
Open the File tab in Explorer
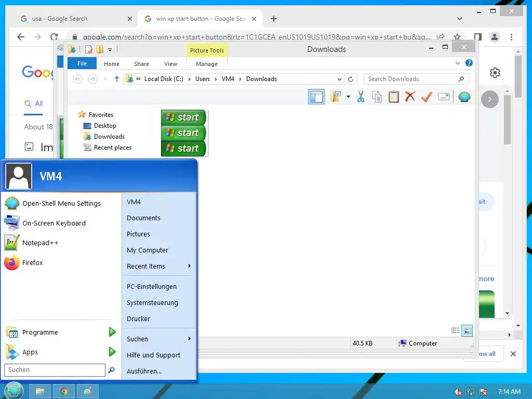(x=82, y=63)
